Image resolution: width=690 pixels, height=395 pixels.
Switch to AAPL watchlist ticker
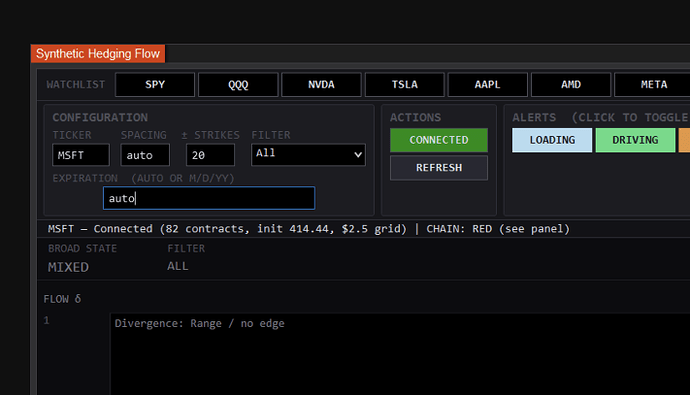[x=488, y=84]
